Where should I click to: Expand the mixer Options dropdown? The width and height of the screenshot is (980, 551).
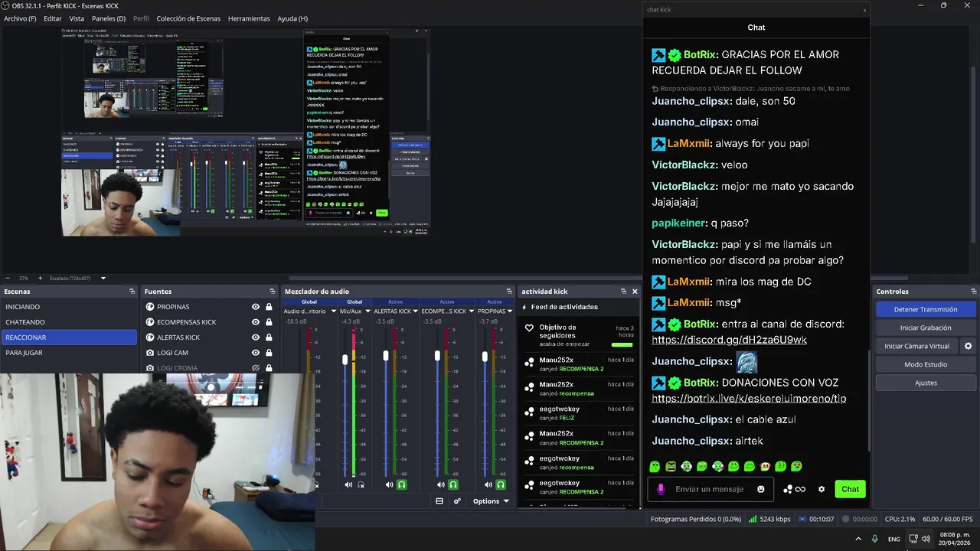pos(491,501)
